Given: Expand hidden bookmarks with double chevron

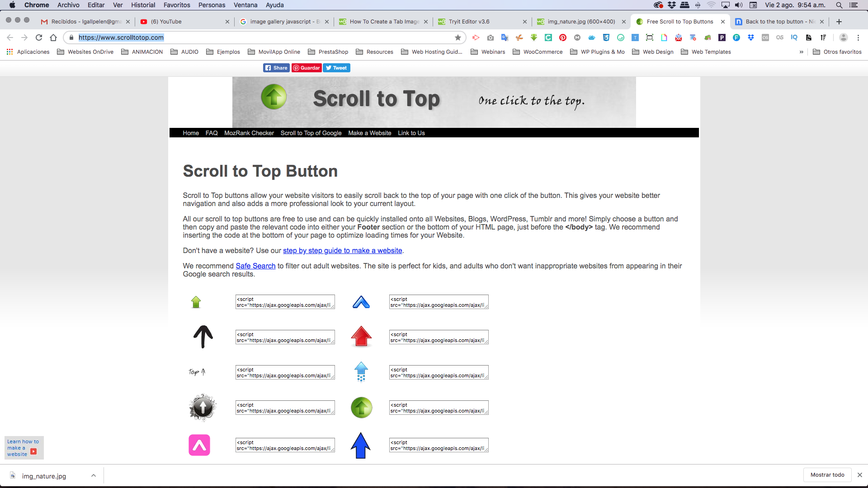Looking at the screenshot, I should click(802, 52).
